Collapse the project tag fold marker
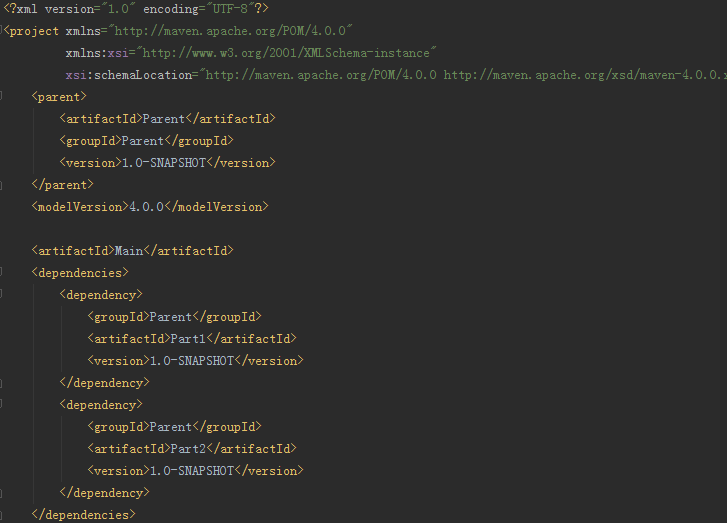 [x=1, y=31]
